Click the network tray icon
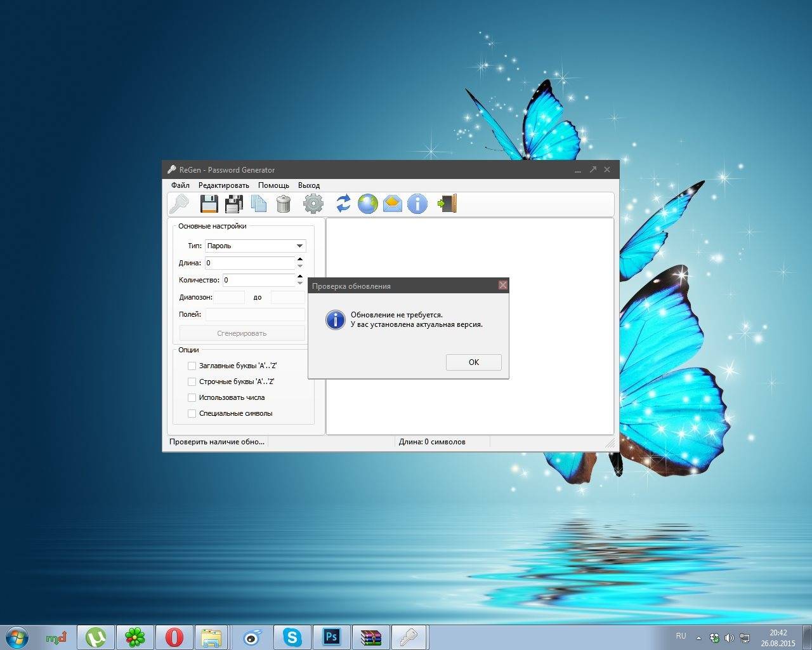This screenshot has width=812, height=650. click(745, 638)
